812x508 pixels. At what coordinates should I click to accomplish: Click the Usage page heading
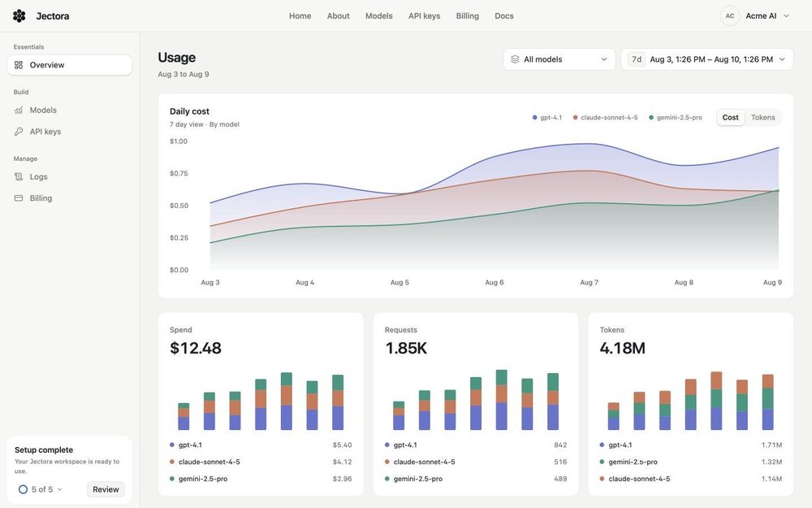point(176,58)
